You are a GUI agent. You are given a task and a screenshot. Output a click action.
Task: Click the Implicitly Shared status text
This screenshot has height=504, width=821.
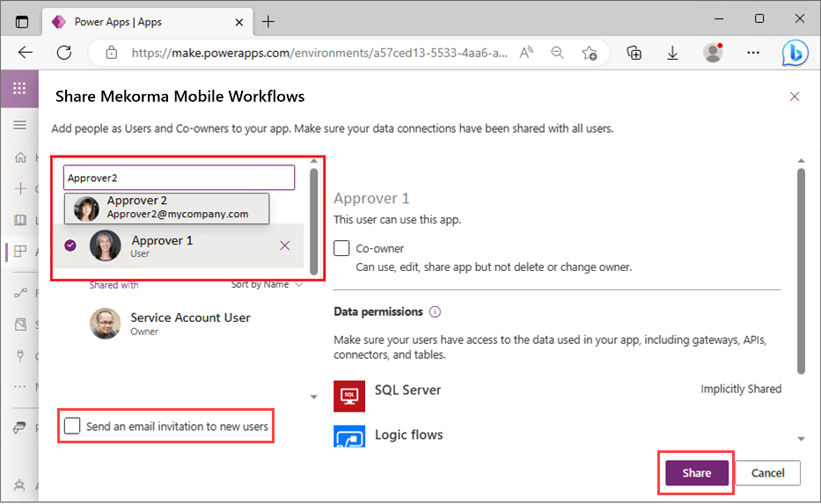[x=741, y=389]
